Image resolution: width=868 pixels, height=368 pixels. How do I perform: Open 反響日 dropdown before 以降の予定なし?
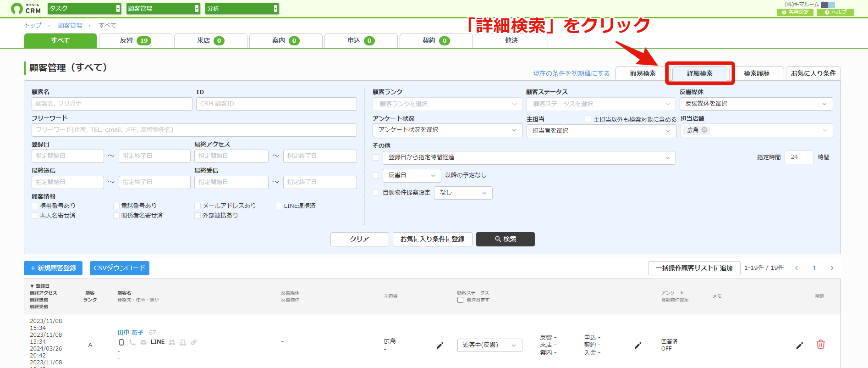click(x=412, y=175)
